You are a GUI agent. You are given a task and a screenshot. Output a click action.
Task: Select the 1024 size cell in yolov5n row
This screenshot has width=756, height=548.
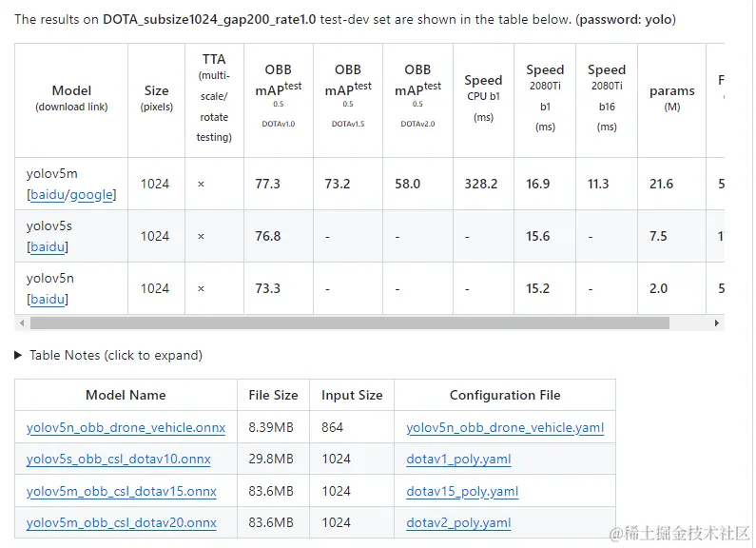click(155, 288)
